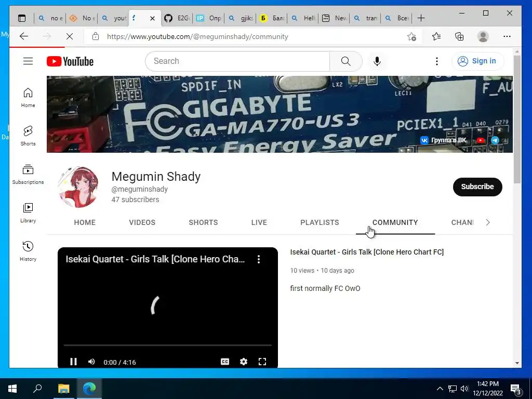
Task: Open File Explorer from taskbar
Action: coord(63,389)
